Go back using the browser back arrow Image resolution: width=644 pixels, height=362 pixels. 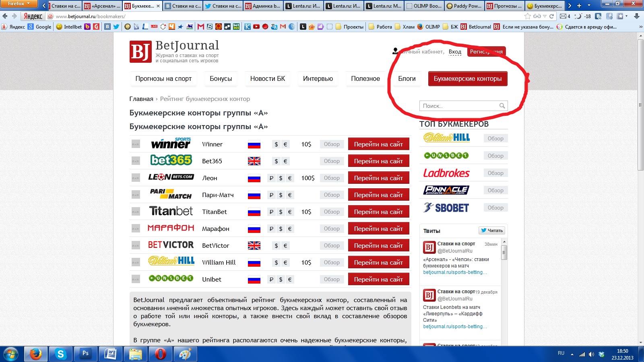pos(5,16)
